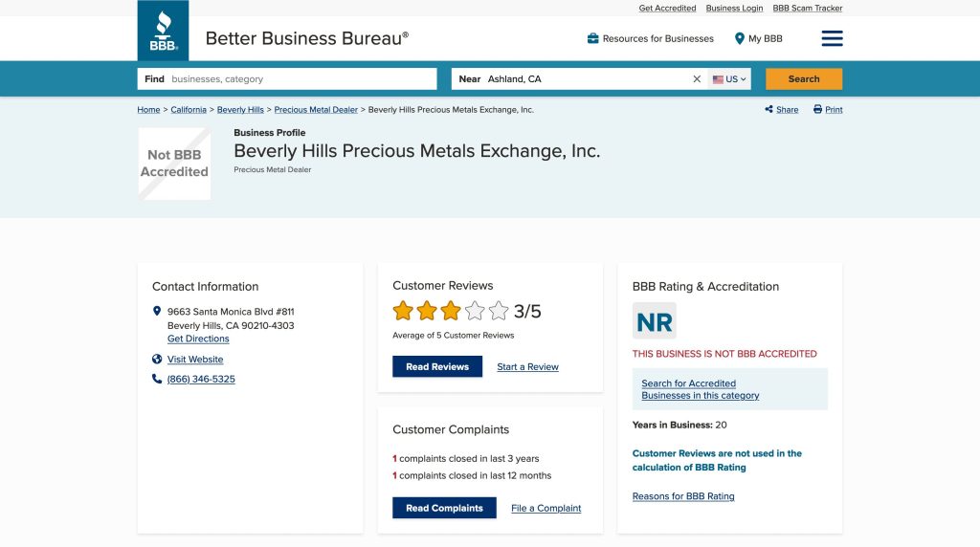Click the Read Reviews button
Image resolution: width=980 pixels, height=547 pixels.
(437, 366)
